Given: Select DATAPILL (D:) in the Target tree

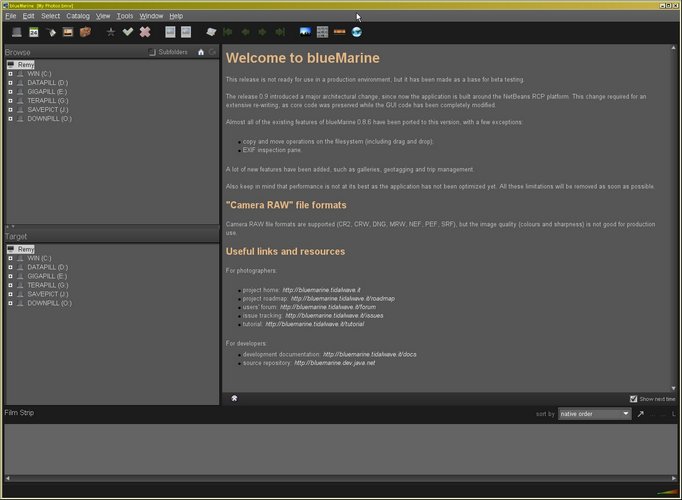Looking at the screenshot, I should tap(48, 267).
